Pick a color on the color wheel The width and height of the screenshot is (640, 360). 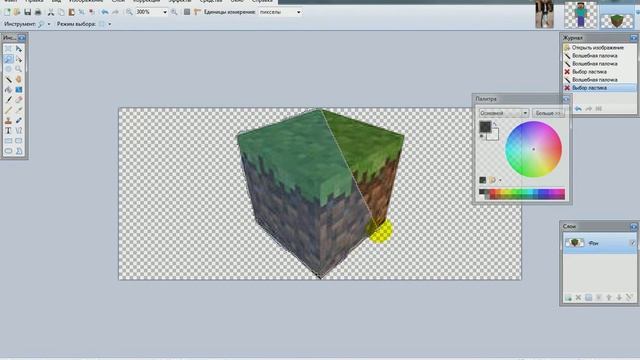tap(533, 149)
